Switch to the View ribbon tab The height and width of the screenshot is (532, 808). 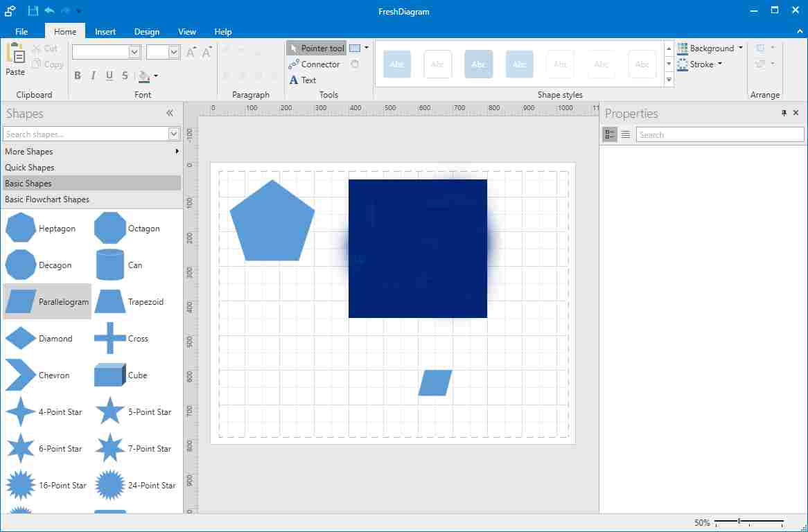click(187, 31)
